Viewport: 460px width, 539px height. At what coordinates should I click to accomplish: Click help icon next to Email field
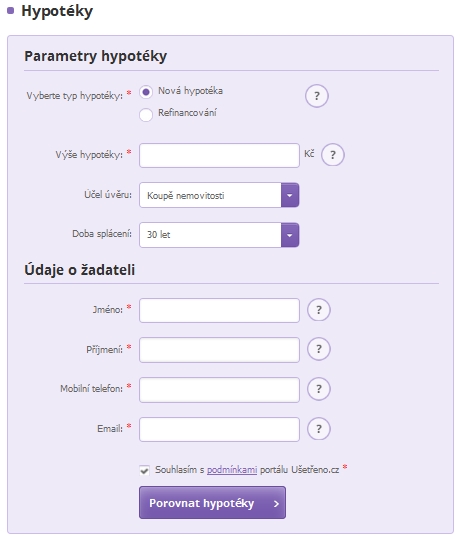(x=319, y=429)
